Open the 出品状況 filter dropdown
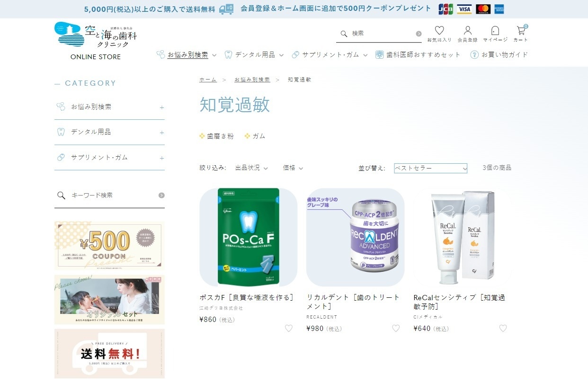This screenshot has height=392, width=588. pos(251,168)
